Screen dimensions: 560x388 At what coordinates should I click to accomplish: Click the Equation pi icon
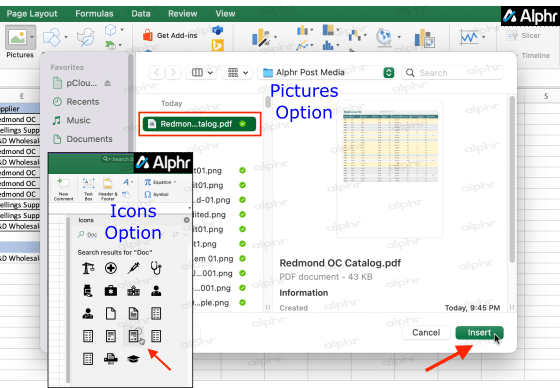coord(148,182)
